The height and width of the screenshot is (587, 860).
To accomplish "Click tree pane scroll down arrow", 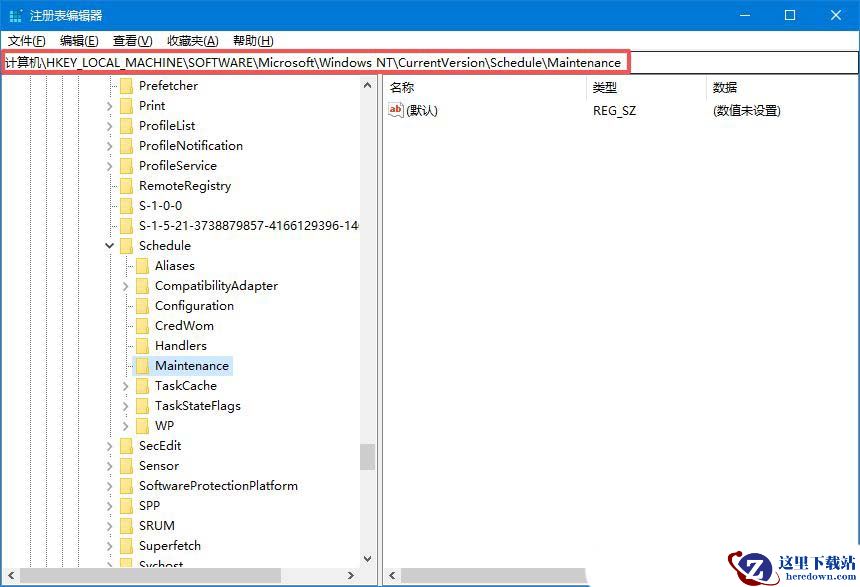I will [367, 558].
